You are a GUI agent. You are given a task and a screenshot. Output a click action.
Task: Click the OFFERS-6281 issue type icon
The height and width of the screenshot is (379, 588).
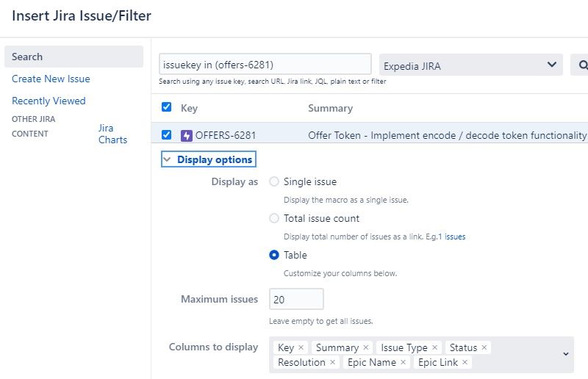click(x=187, y=135)
